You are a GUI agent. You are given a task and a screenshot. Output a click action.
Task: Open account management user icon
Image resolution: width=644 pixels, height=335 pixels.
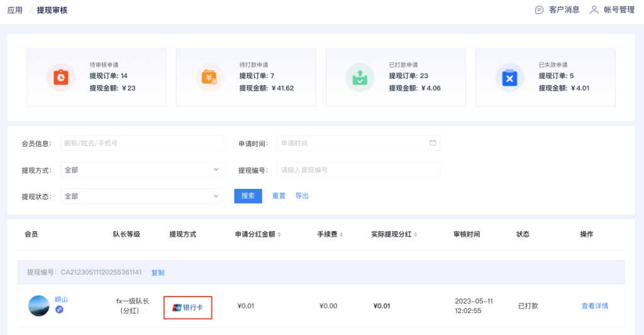(594, 10)
